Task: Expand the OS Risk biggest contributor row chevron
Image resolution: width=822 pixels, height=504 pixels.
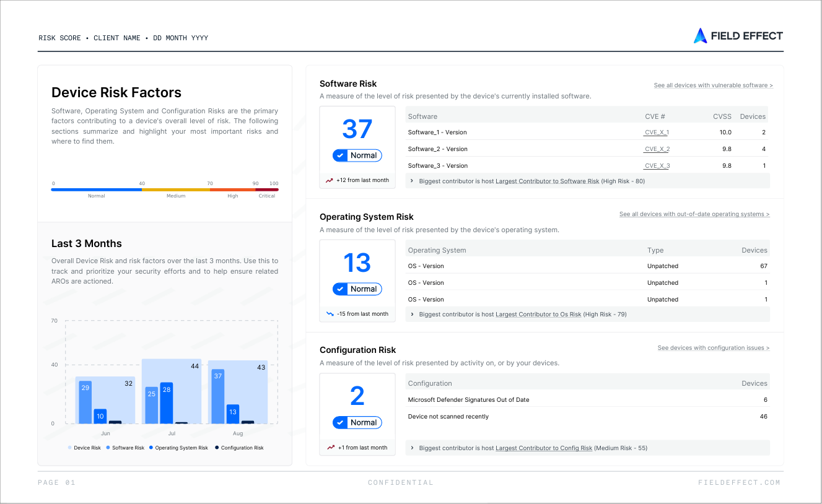Action: pyautogui.click(x=413, y=315)
